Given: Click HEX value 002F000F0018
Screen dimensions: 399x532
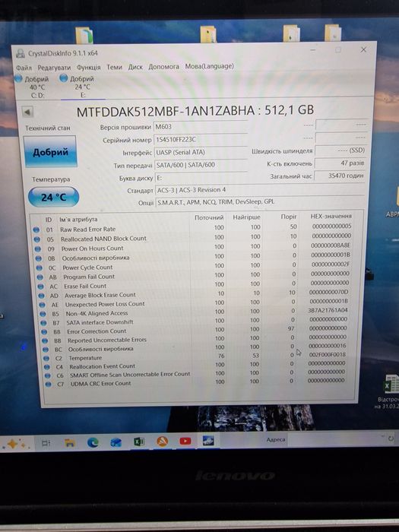Looking at the screenshot, I should point(328,354).
